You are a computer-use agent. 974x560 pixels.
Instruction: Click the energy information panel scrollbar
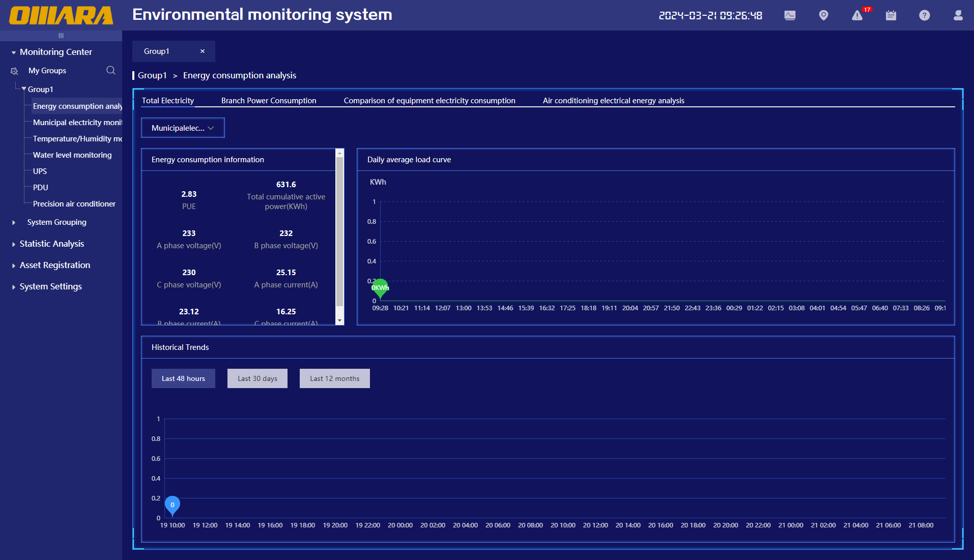[339, 234]
